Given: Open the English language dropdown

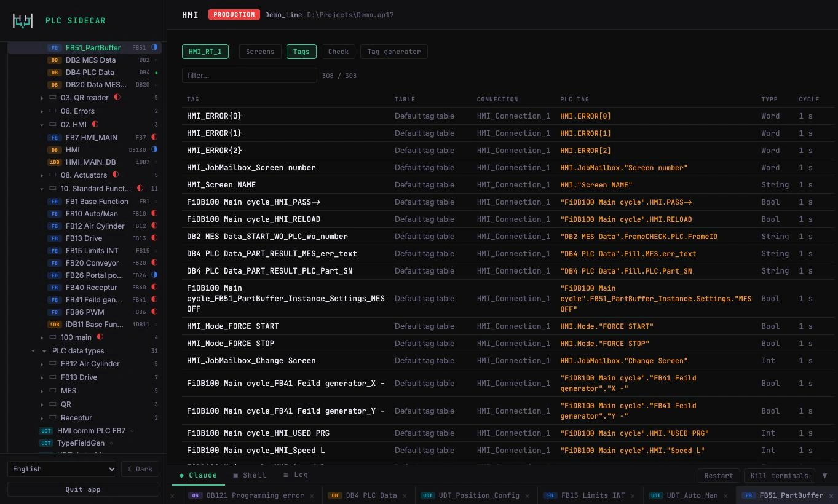Looking at the screenshot, I should 61,469.
